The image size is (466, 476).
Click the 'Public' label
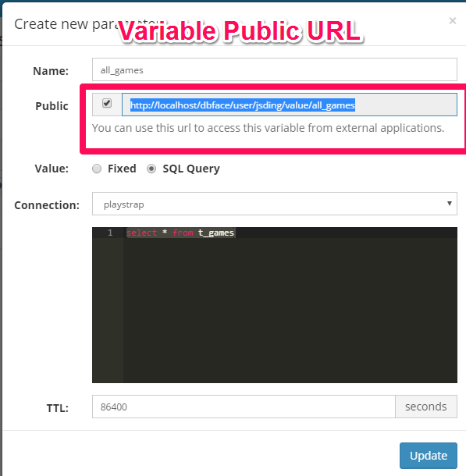coord(52,106)
